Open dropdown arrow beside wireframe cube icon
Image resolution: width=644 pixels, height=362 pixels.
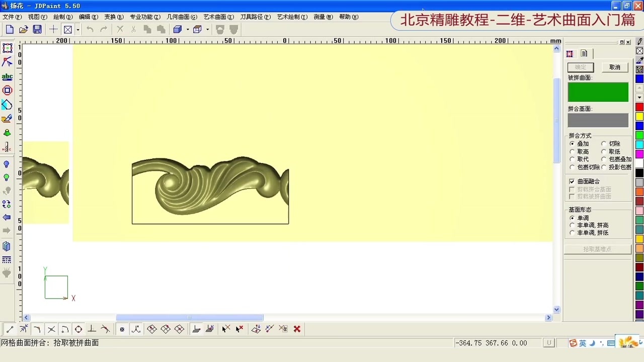(x=207, y=30)
